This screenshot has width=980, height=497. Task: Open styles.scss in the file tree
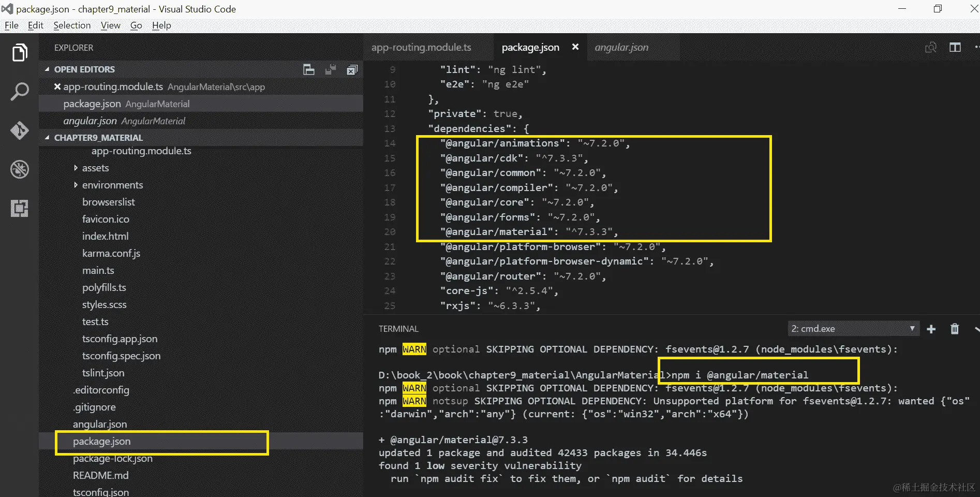[104, 304]
